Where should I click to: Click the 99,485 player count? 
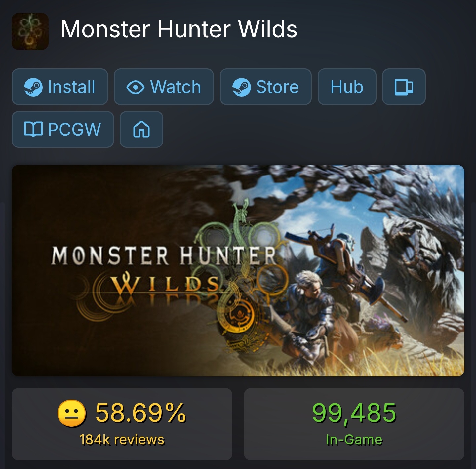pyautogui.click(x=354, y=413)
